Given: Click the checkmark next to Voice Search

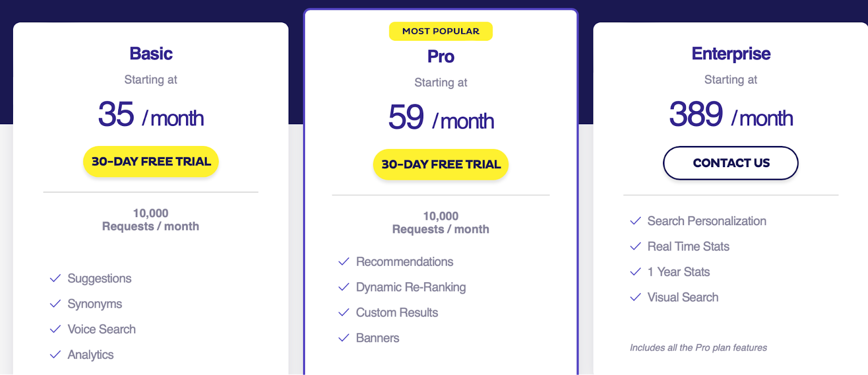Looking at the screenshot, I should pyautogui.click(x=55, y=329).
